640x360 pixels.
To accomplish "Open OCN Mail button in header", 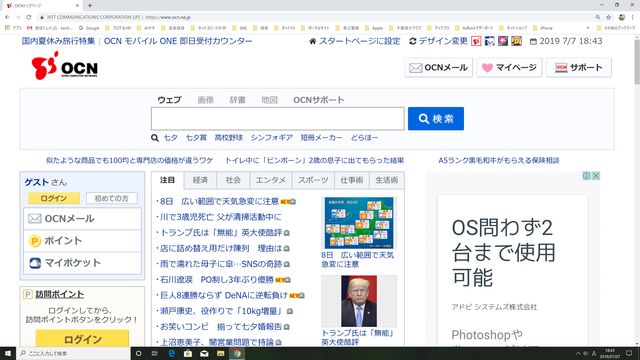I will tap(438, 67).
